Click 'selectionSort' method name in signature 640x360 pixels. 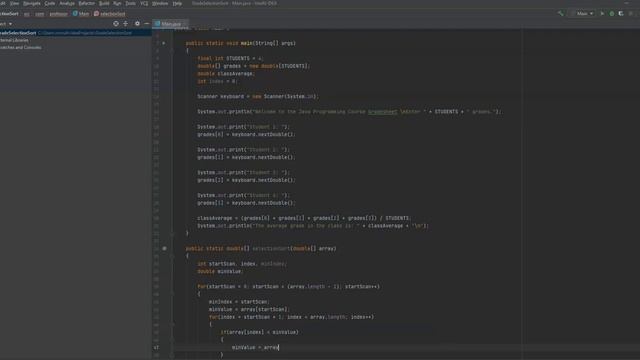[271, 248]
